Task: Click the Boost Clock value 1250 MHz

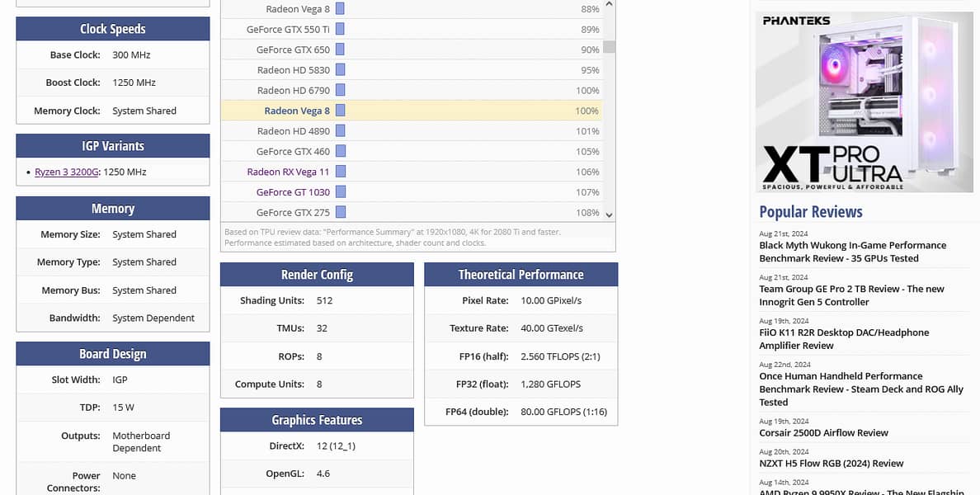Action: [x=134, y=82]
